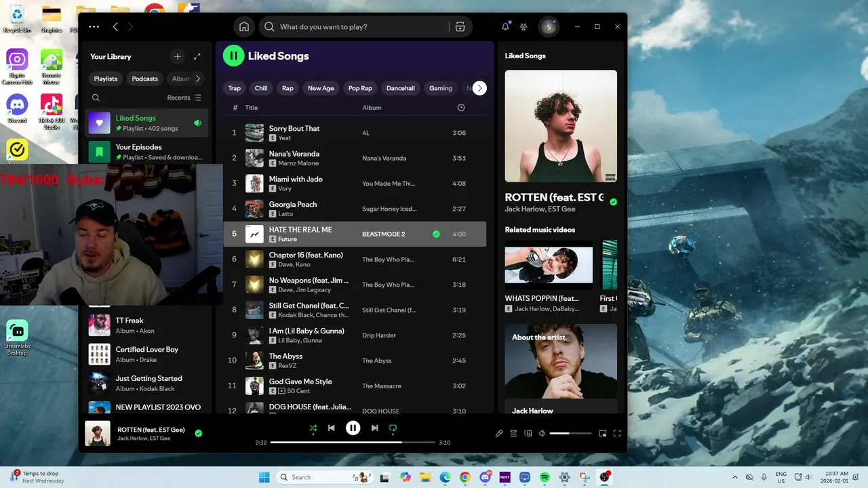
Task: Open Friend Activity icon
Action: click(x=524, y=26)
